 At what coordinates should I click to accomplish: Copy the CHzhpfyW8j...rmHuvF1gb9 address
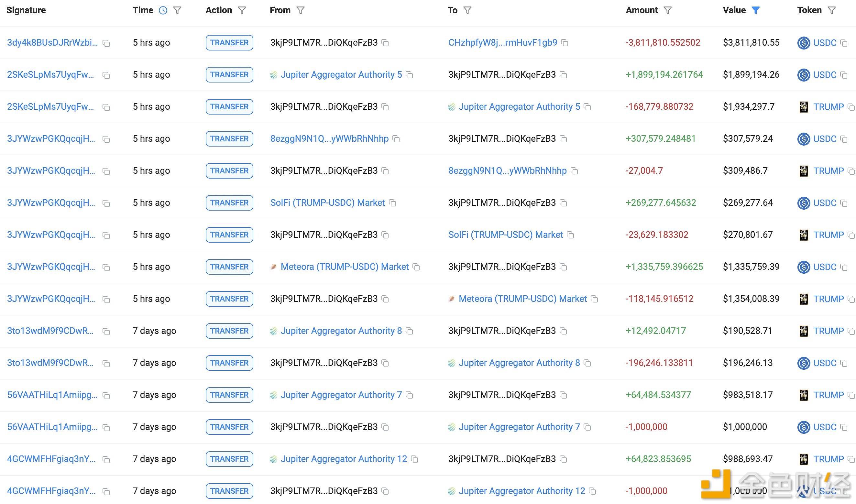[x=565, y=43]
